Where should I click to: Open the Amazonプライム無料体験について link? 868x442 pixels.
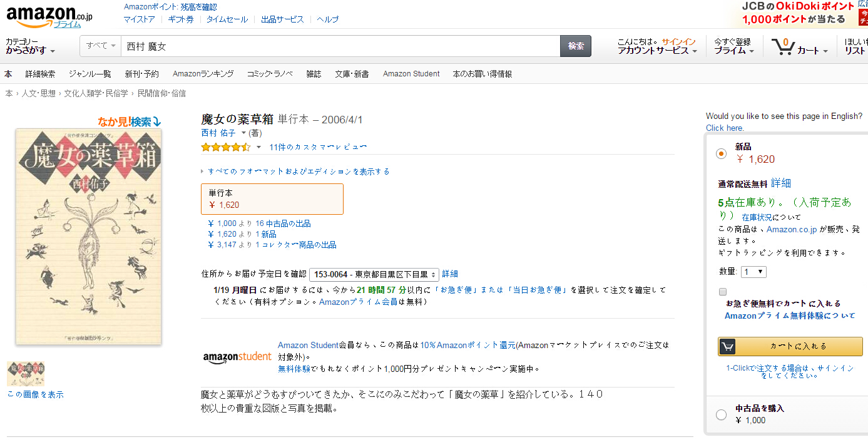tap(790, 316)
